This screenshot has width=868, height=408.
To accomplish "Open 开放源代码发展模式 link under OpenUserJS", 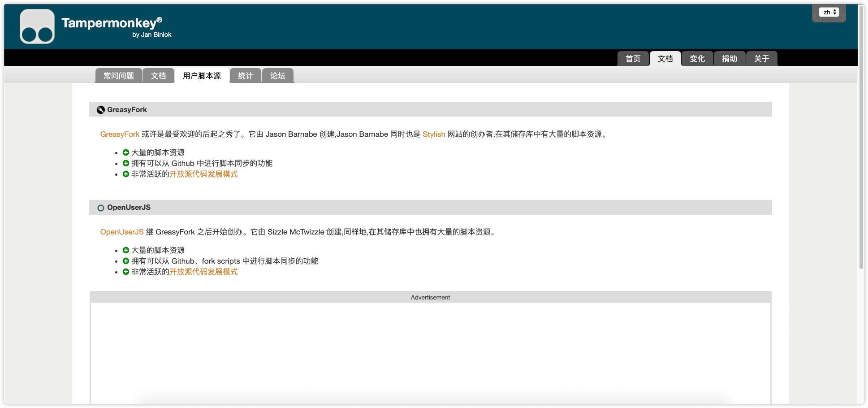I will click(203, 272).
